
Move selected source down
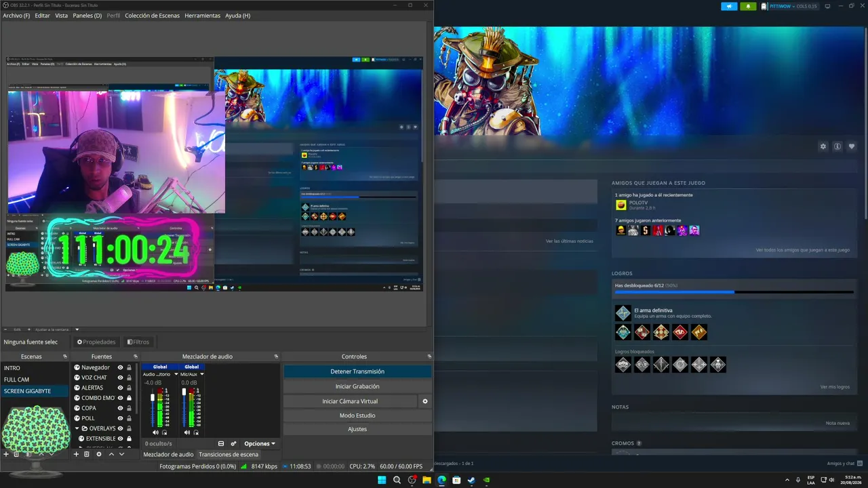coord(122,454)
